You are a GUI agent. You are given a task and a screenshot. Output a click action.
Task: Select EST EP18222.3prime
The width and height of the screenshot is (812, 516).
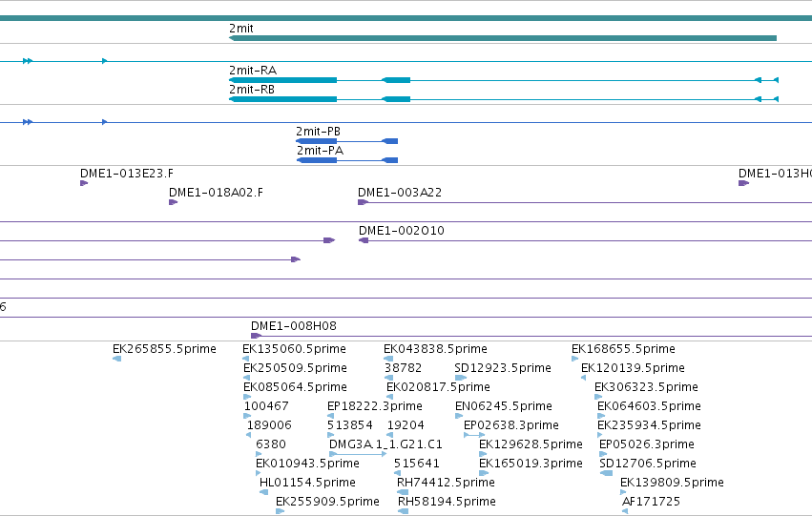pos(375,406)
